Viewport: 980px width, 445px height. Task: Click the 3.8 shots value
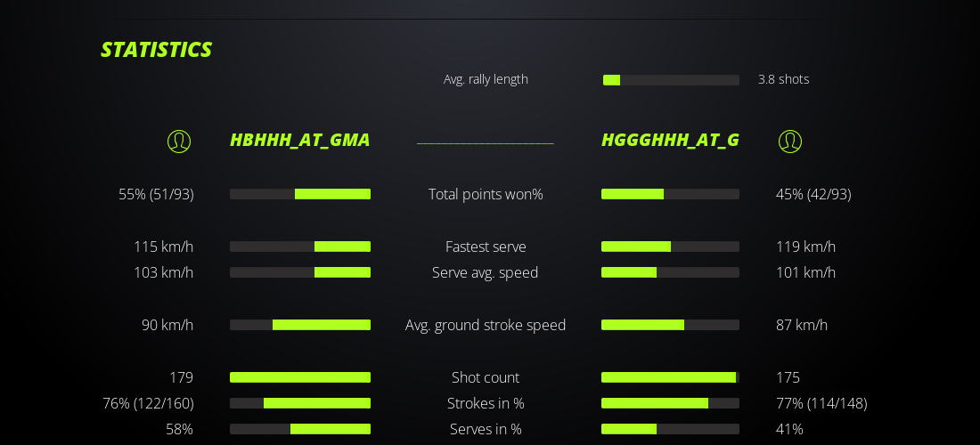[x=784, y=79]
